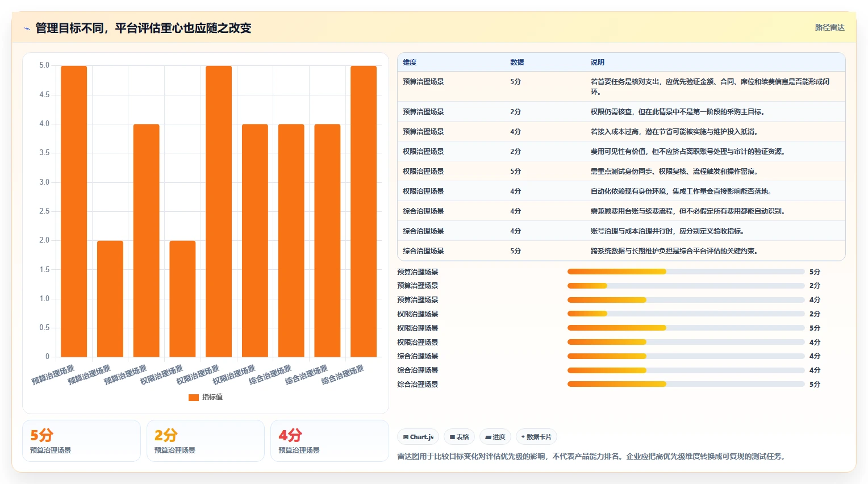This screenshot has height=484, width=868.
Task: Click the 预算治理场景 4分 progress bar
Action: [686, 300]
